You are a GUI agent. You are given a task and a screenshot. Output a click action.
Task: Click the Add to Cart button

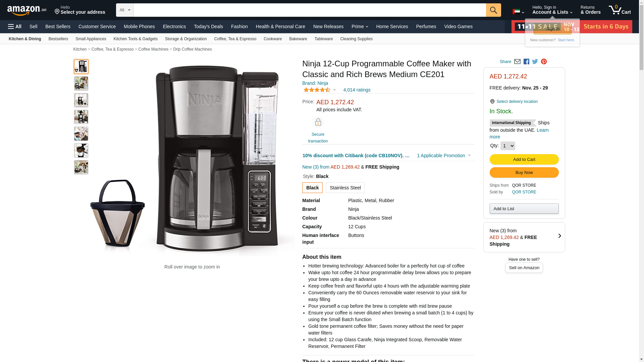pos(524,160)
